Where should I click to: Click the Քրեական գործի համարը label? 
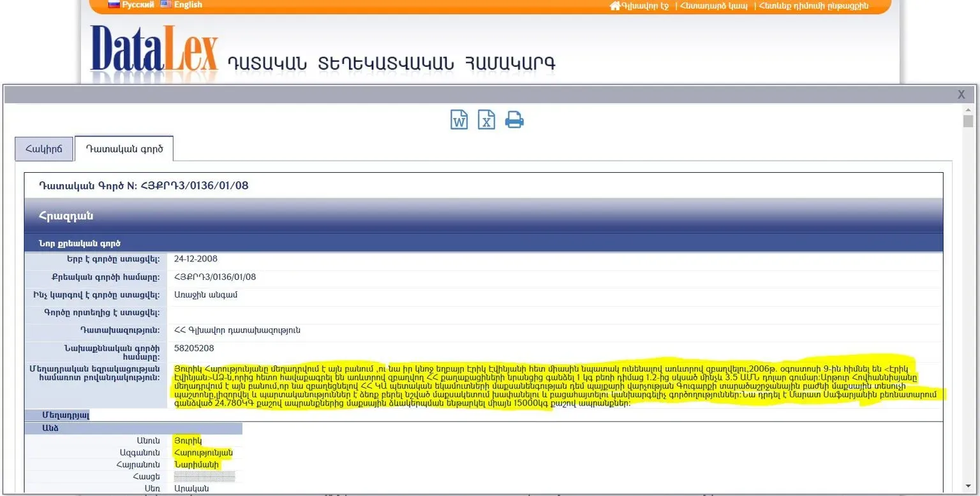pyautogui.click(x=106, y=277)
